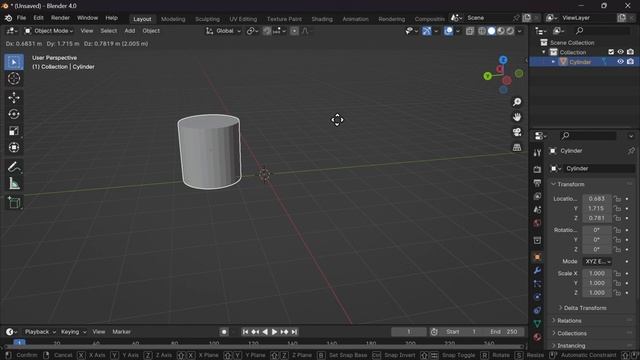The image size is (640, 360).
Task: Switch to the Modeling workspace tab
Action: pos(173,19)
